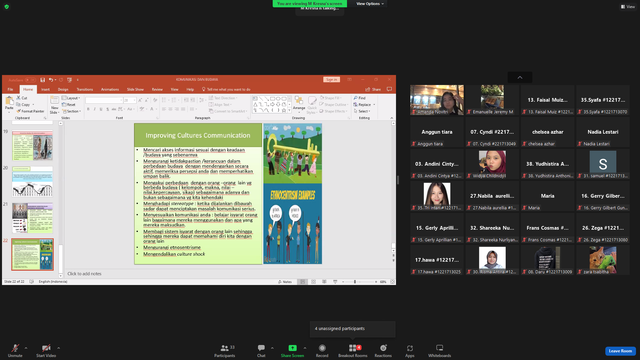Open the Reactions menu

pyautogui.click(x=383, y=351)
